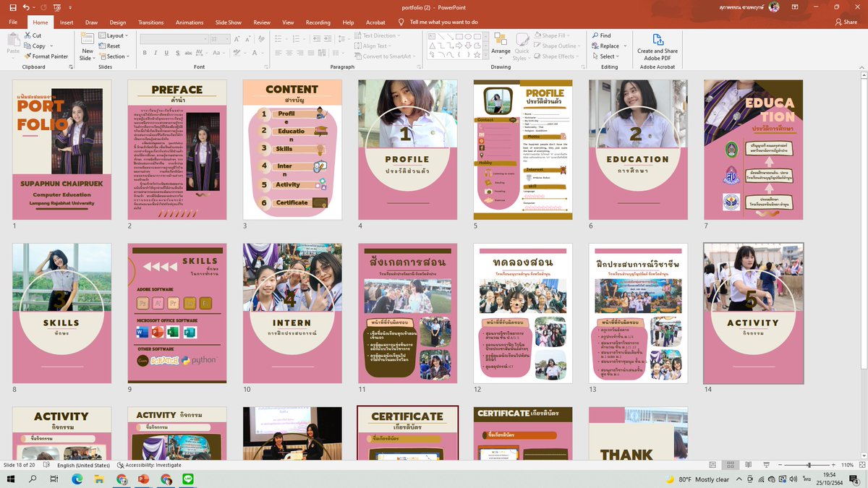Open the Replace dropdown arrow
This screenshot has width=868, height=488.
coord(626,46)
